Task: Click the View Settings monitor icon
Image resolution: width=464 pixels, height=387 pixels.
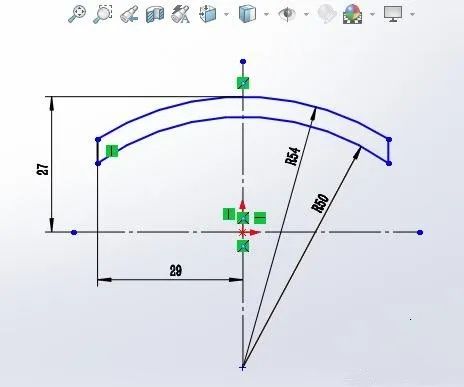Action: (393, 14)
